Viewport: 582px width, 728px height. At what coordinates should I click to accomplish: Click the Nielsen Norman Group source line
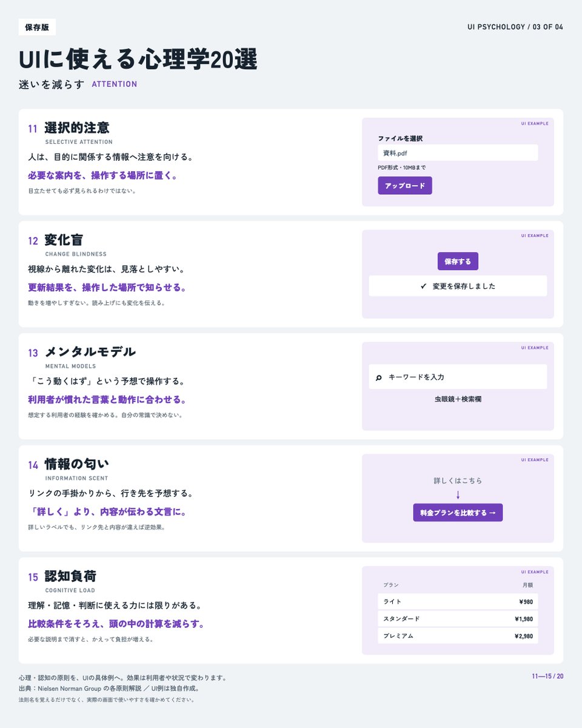click(x=110, y=689)
